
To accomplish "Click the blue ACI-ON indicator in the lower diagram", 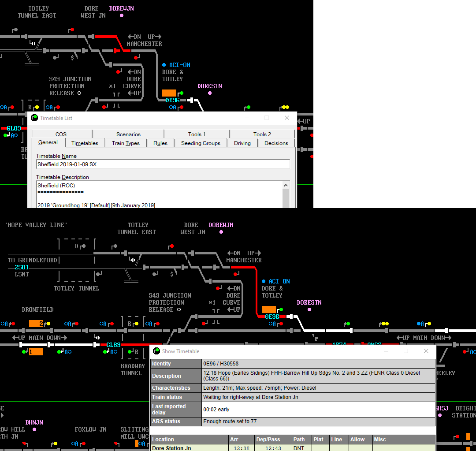I will pyautogui.click(x=264, y=281).
